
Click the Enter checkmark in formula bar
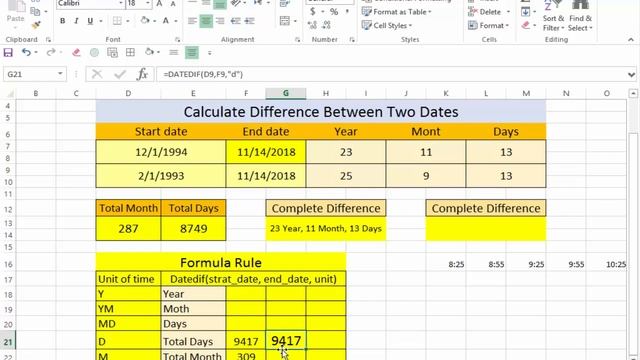click(120, 74)
